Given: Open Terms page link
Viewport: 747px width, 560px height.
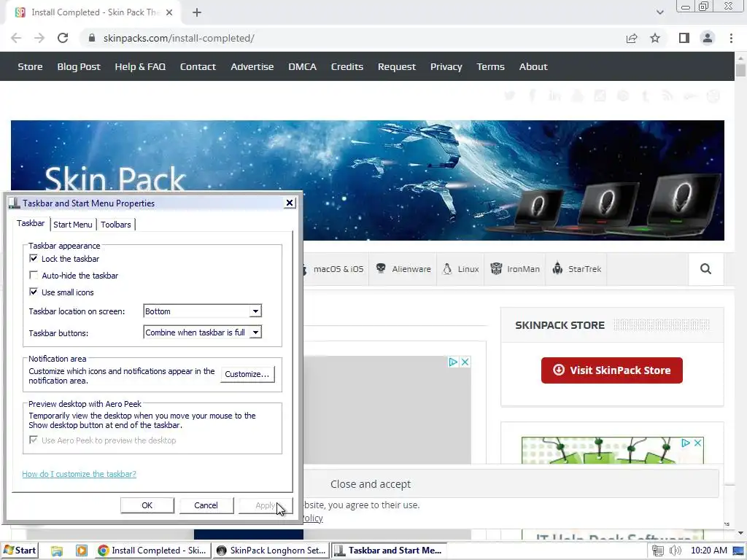Looking at the screenshot, I should (x=490, y=66).
